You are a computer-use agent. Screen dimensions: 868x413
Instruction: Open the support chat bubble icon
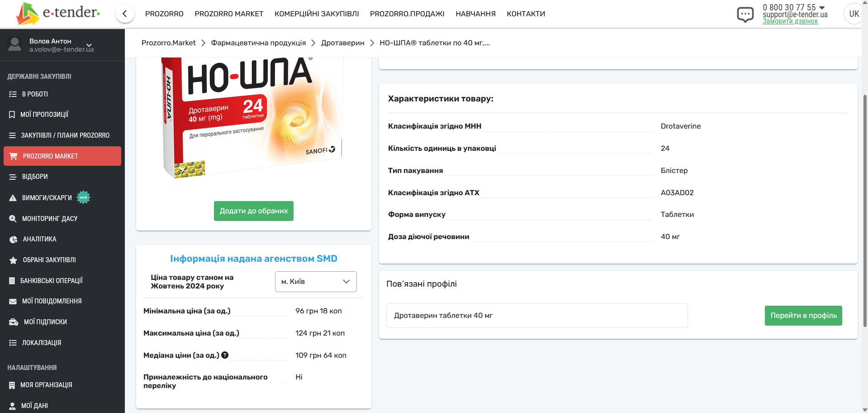click(745, 14)
